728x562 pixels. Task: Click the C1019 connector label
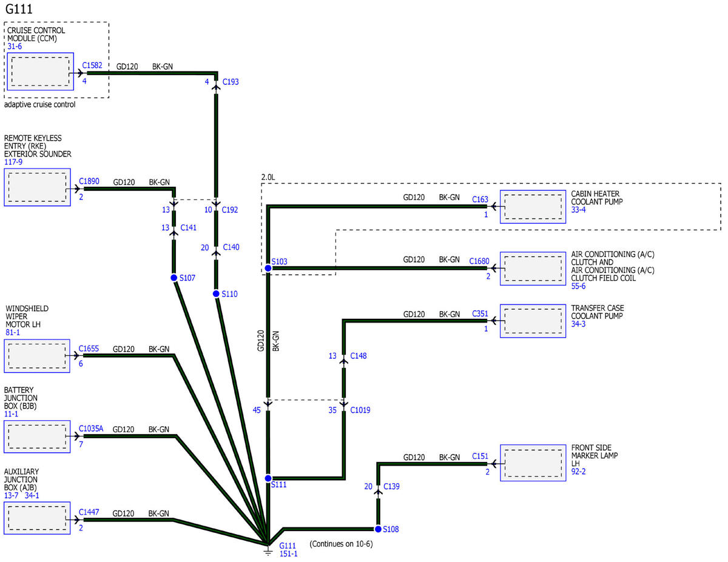(x=360, y=410)
